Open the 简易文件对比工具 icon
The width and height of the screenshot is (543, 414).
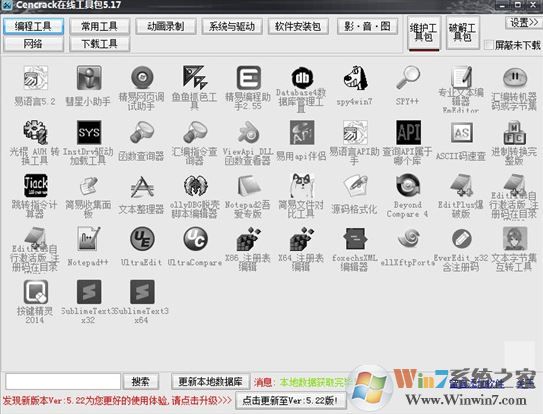(x=302, y=186)
